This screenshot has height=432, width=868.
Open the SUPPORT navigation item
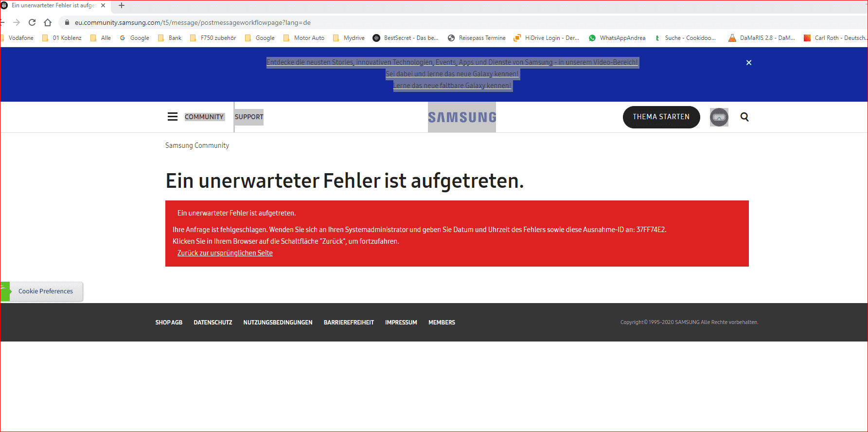click(x=249, y=117)
